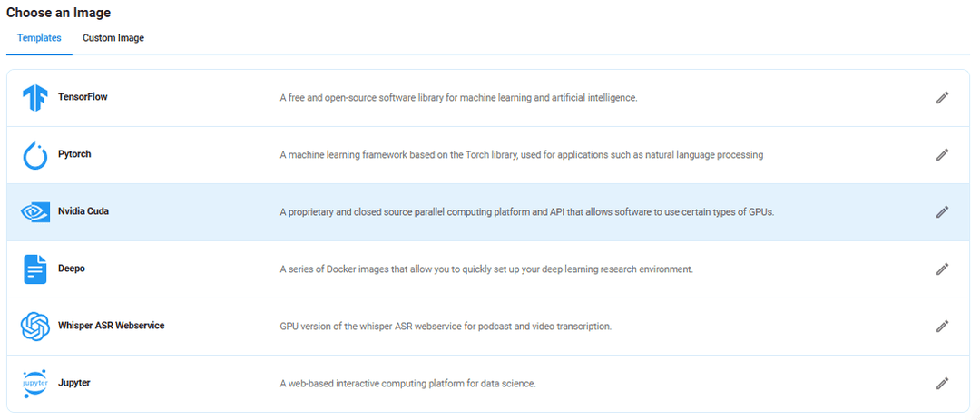Click the Nvidia Cuda eye logo
980x420 pixels.
[35, 212]
